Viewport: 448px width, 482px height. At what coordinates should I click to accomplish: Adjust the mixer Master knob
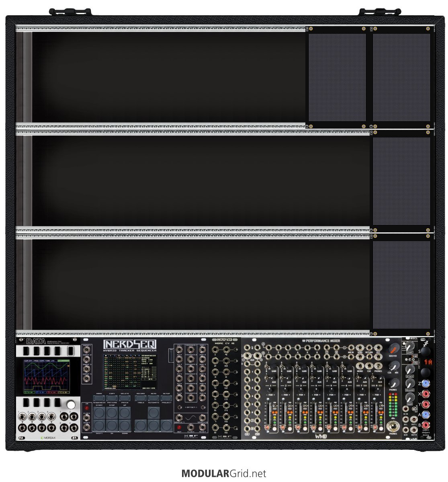tap(394, 348)
